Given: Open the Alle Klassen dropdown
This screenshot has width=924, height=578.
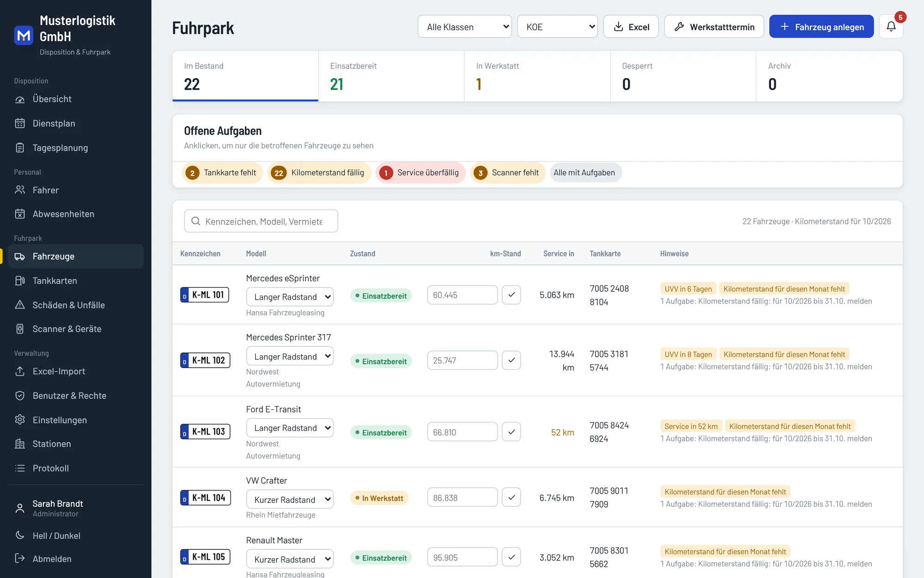Looking at the screenshot, I should pyautogui.click(x=465, y=27).
